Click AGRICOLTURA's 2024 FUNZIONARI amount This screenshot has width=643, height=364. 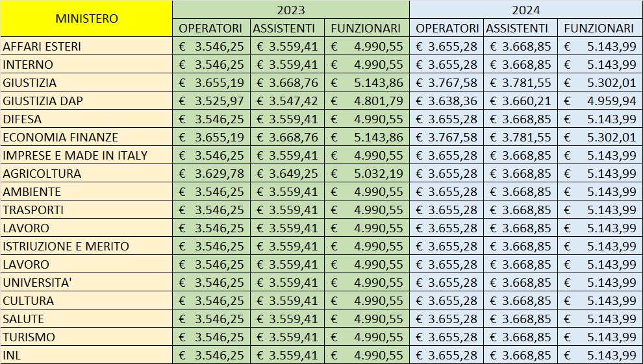pyautogui.click(x=600, y=173)
